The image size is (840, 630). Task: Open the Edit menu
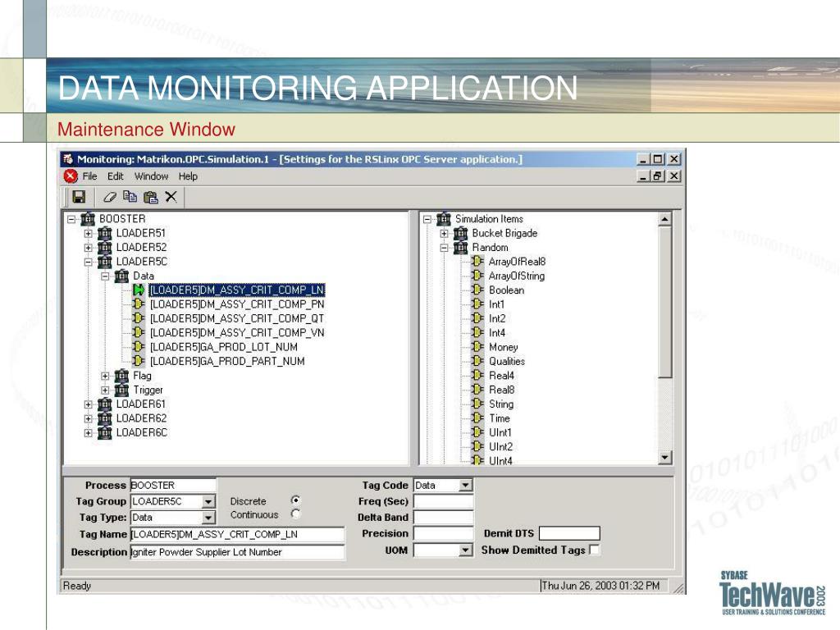tap(115, 176)
